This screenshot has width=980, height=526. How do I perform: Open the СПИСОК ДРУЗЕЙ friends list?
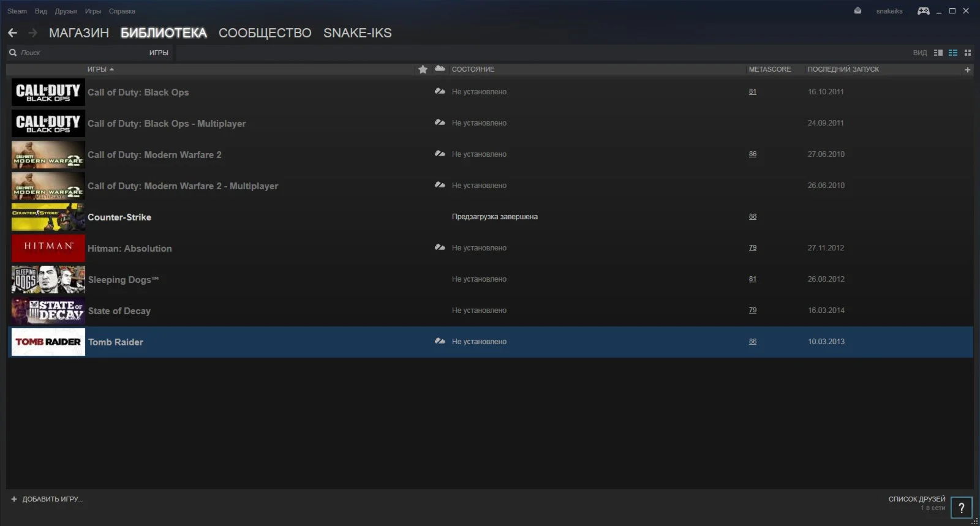pos(917,499)
